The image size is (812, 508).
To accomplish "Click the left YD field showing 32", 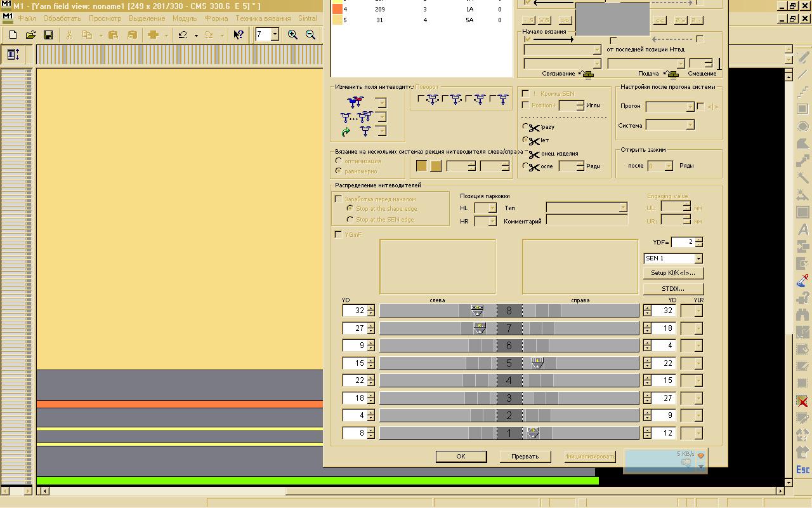I will tap(355, 311).
